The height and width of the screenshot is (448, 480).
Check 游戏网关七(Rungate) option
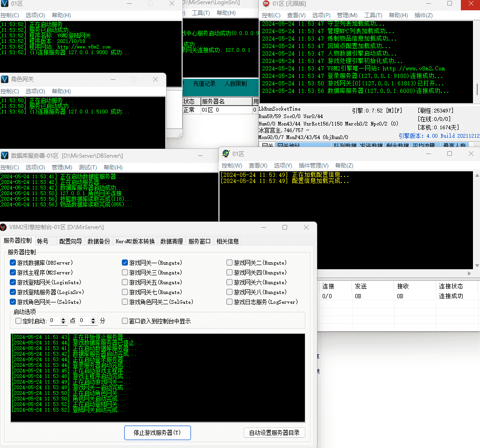(x=125, y=292)
